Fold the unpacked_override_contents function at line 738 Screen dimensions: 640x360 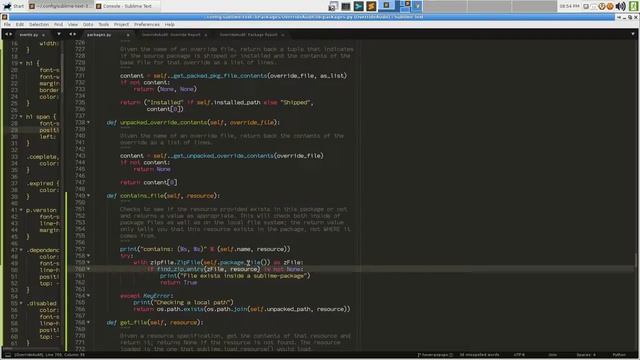tap(89, 122)
